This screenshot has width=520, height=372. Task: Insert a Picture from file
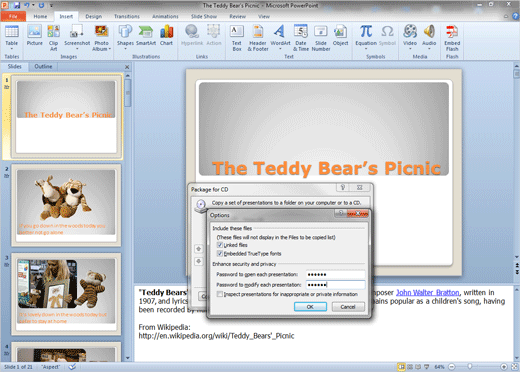tap(35, 36)
